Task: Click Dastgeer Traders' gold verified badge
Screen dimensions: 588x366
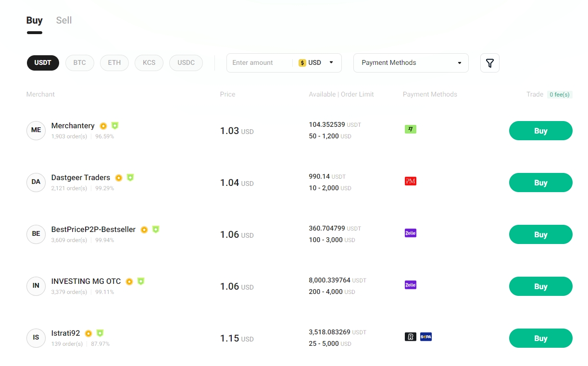Action: [x=118, y=178]
